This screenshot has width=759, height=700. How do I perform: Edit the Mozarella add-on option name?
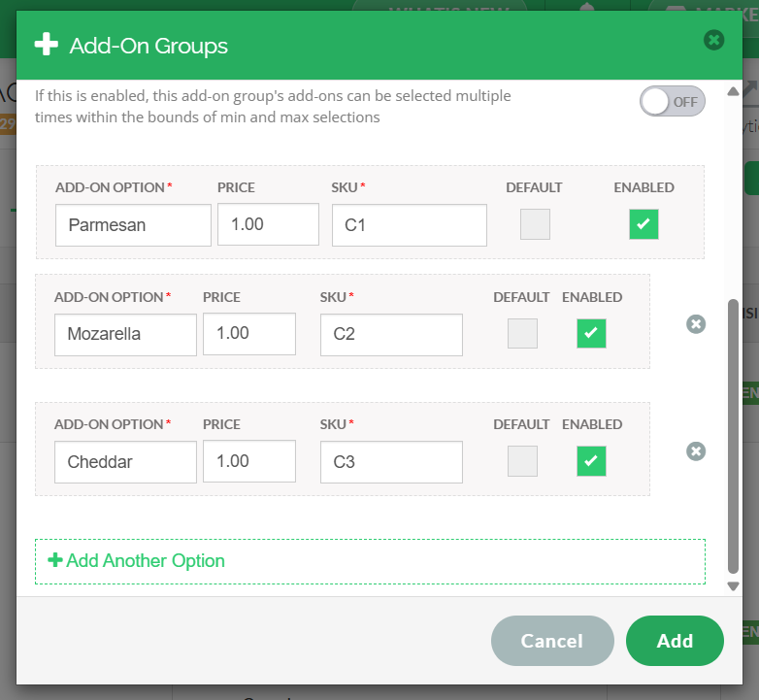125,335
